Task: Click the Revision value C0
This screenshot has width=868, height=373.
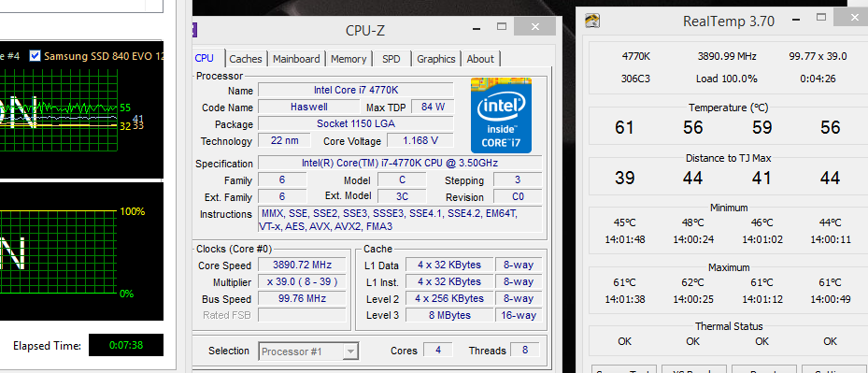Action: [x=518, y=196]
